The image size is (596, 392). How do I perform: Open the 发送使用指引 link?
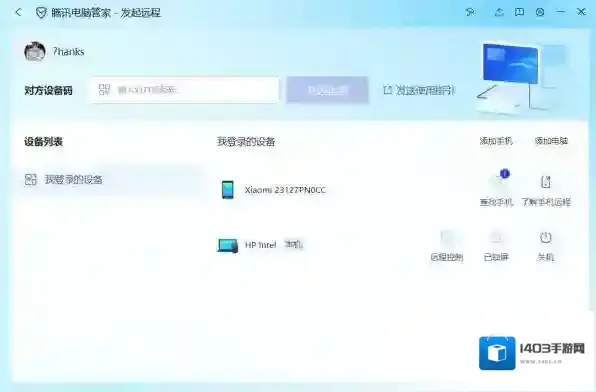click(x=419, y=90)
